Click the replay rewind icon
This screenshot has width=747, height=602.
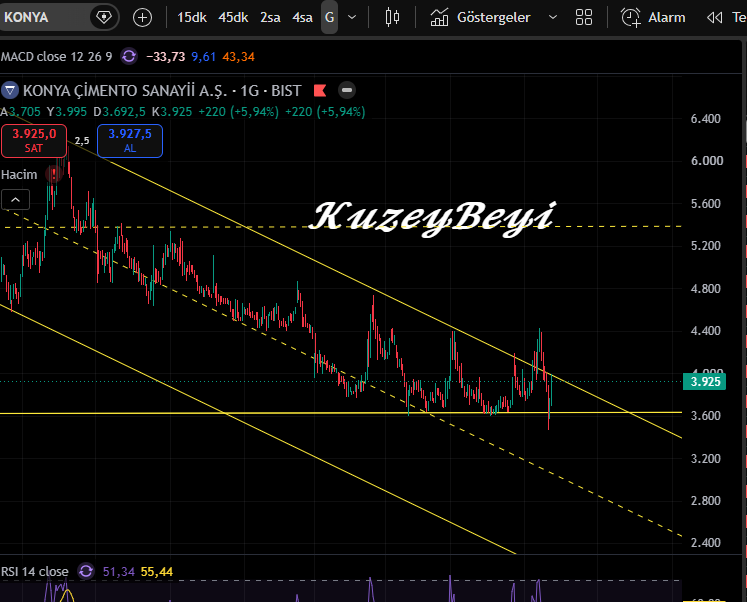(714, 18)
